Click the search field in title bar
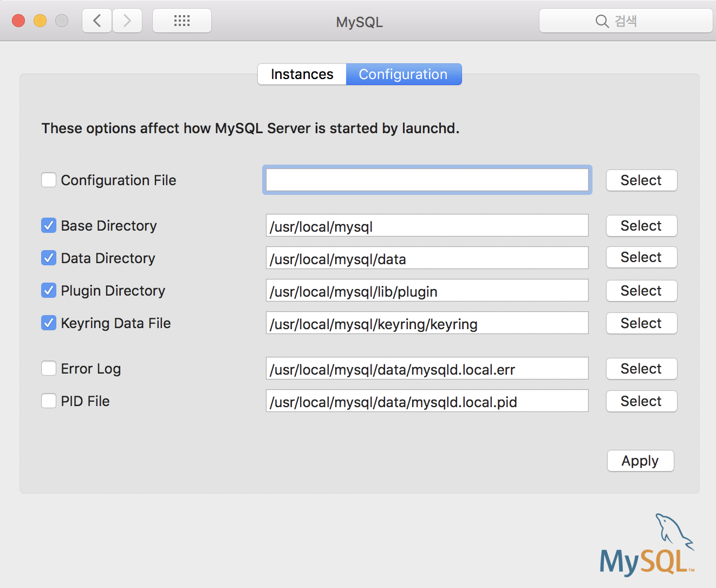The image size is (716, 588). (x=626, y=21)
